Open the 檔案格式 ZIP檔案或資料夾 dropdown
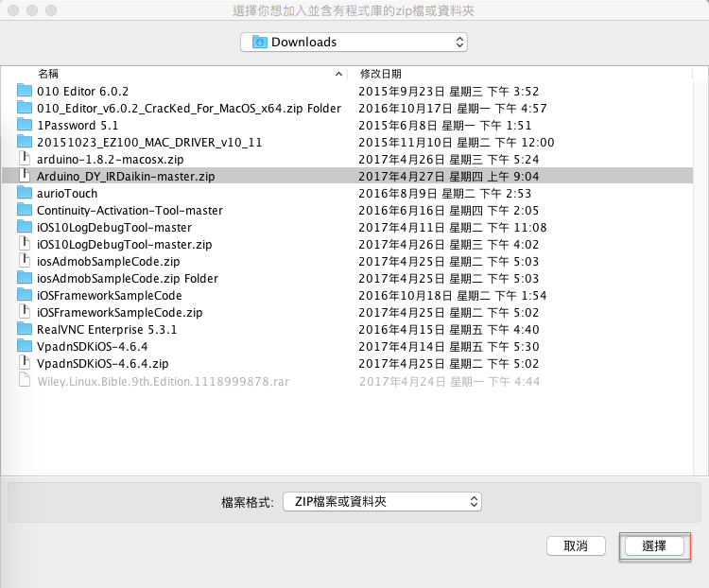 click(381, 502)
